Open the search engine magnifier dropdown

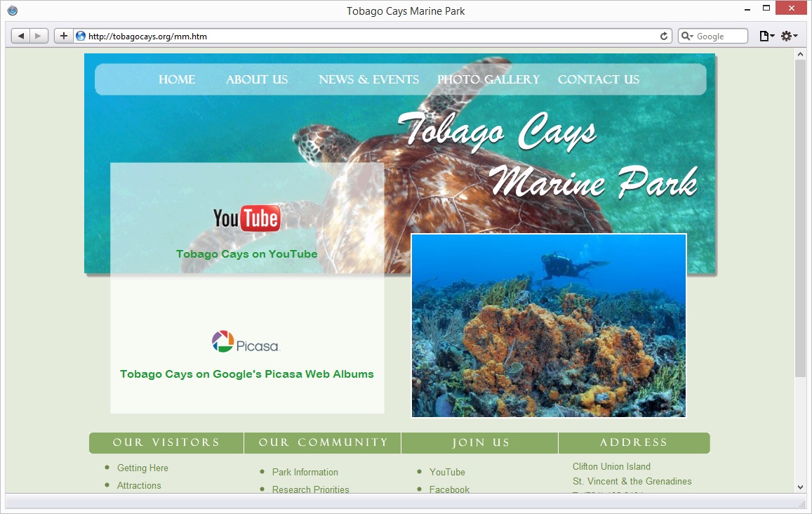tap(687, 36)
